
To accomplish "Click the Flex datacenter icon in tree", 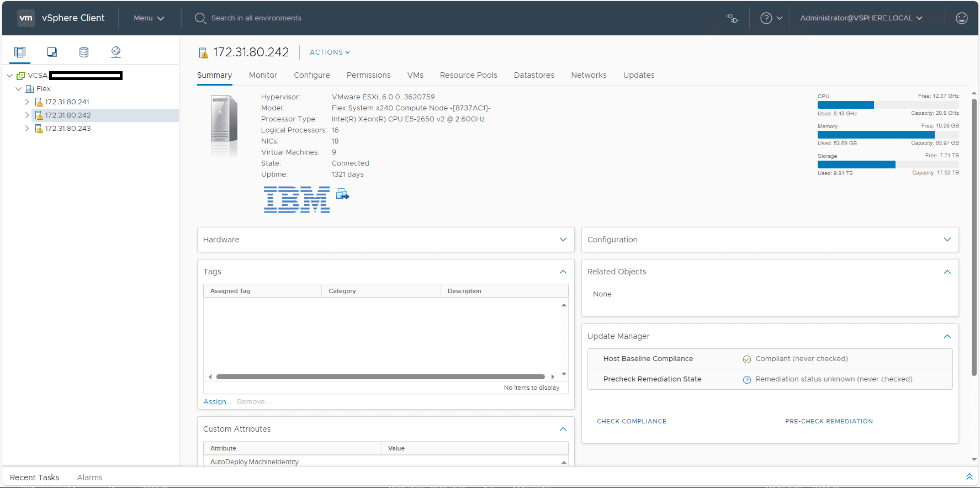I will (x=30, y=89).
